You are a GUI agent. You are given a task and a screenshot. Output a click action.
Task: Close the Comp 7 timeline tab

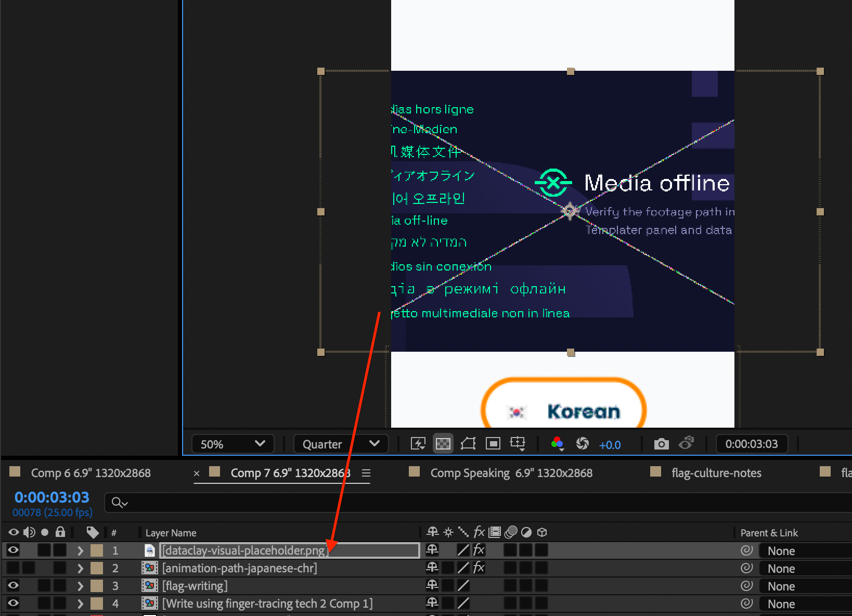(197, 473)
